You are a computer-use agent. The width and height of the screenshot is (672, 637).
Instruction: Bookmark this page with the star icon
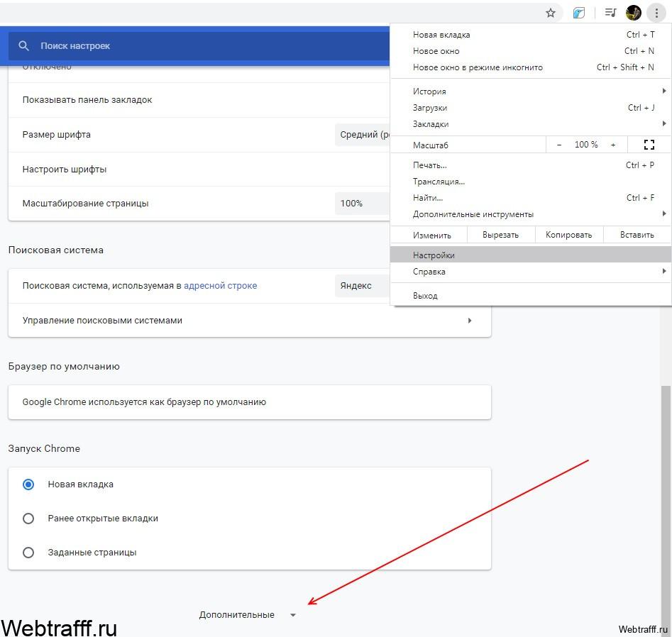pos(551,13)
